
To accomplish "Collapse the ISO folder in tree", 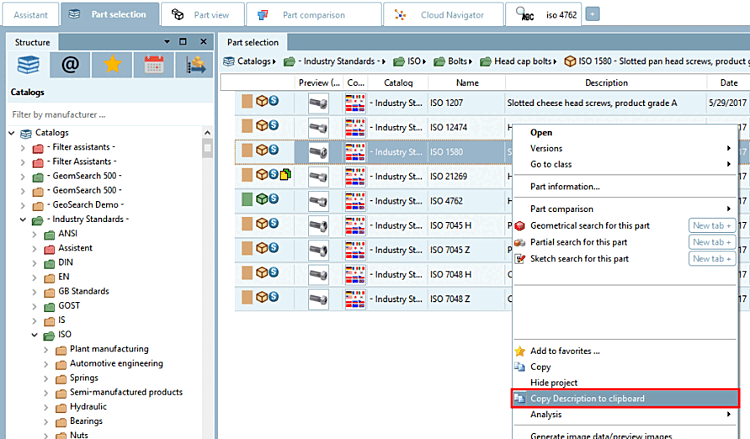I will (x=34, y=335).
